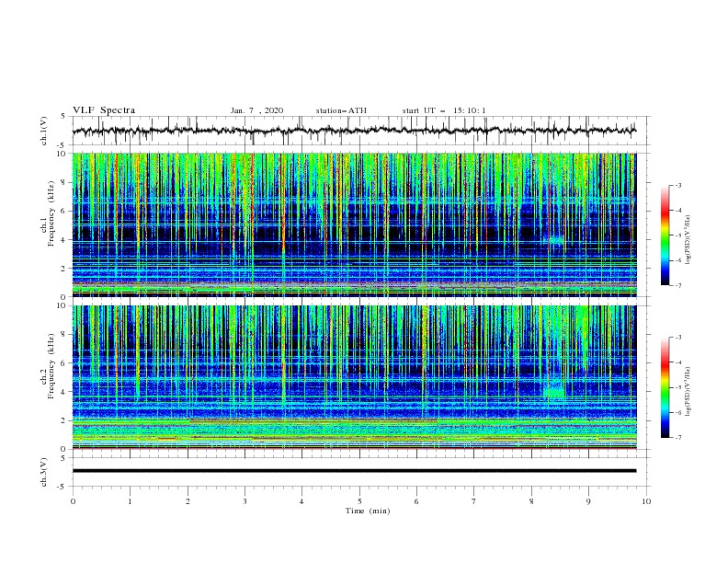Click the "station=ATH" header label
Screen dimensions: 728x563
pyautogui.click(x=341, y=110)
